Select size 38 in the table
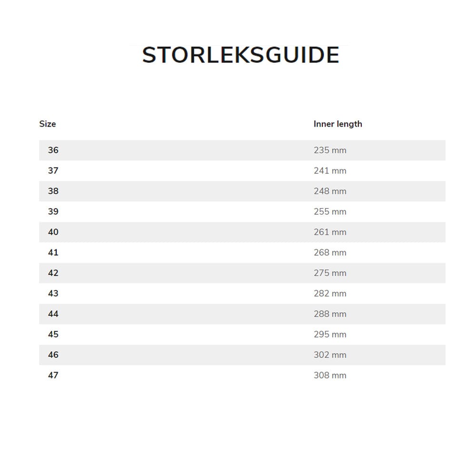This screenshot has height=476, width=476. pos(53,191)
